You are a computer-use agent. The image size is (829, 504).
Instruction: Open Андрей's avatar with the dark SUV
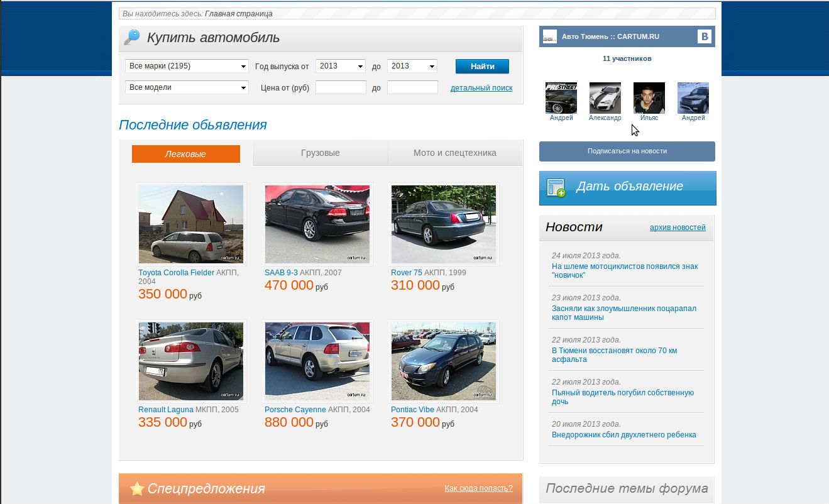point(693,98)
